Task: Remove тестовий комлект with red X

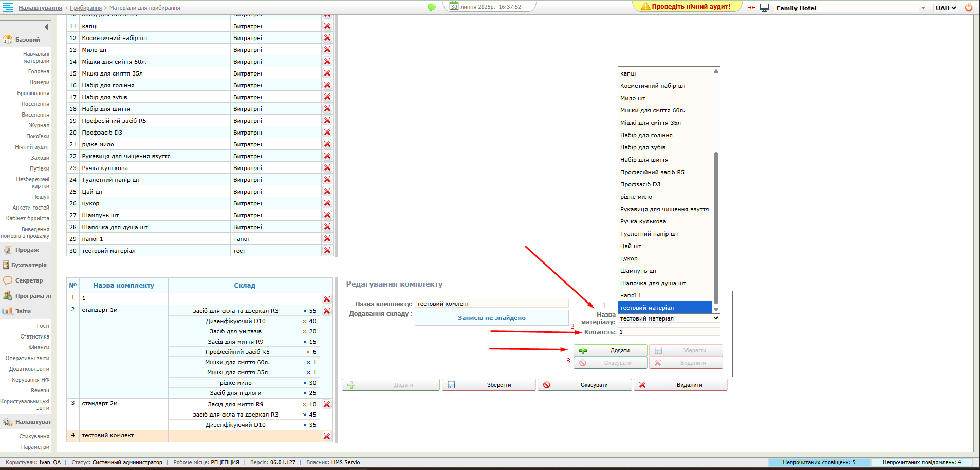Action: (x=327, y=436)
